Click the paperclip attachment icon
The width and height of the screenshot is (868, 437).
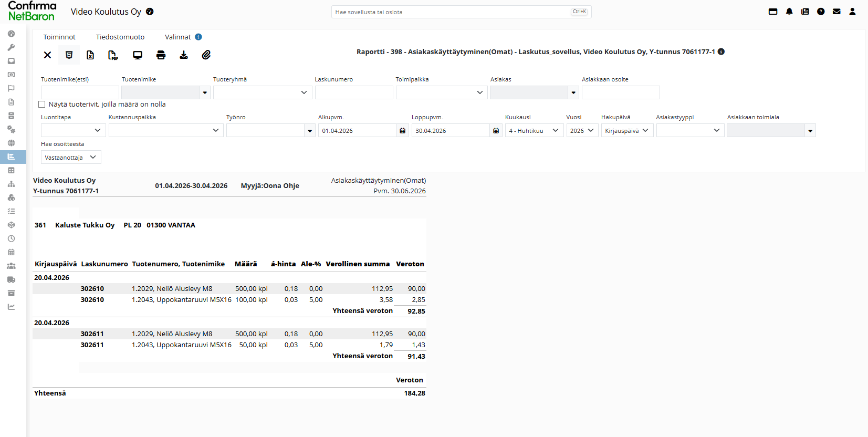click(x=206, y=55)
